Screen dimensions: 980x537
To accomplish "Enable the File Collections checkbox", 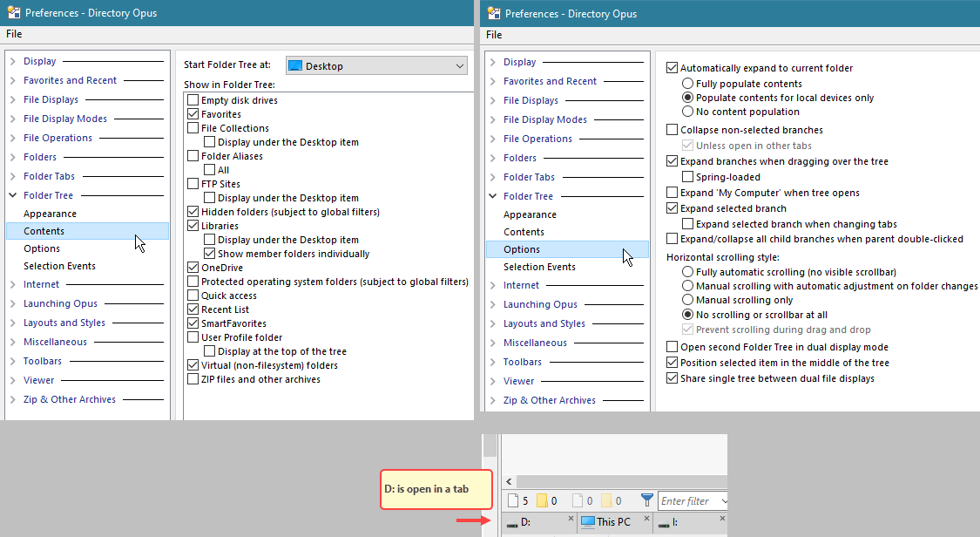I will pos(193,127).
